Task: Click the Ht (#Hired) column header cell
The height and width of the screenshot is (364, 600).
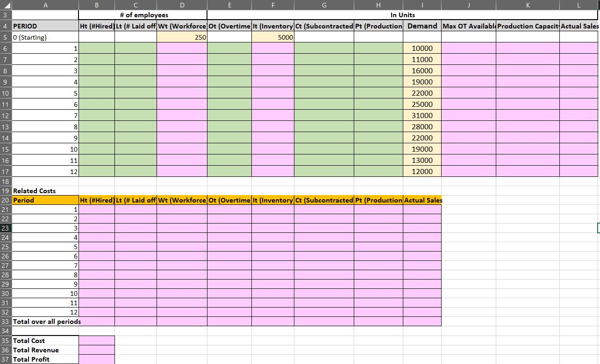Action: click(96, 26)
